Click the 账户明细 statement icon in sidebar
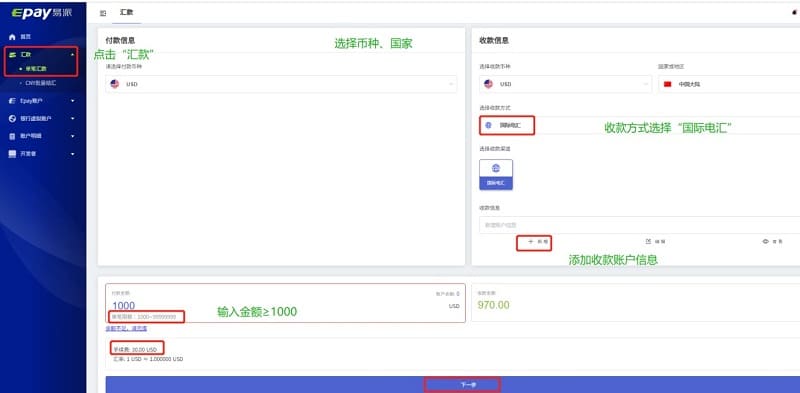Viewport: 800px width, 393px height. point(13,136)
